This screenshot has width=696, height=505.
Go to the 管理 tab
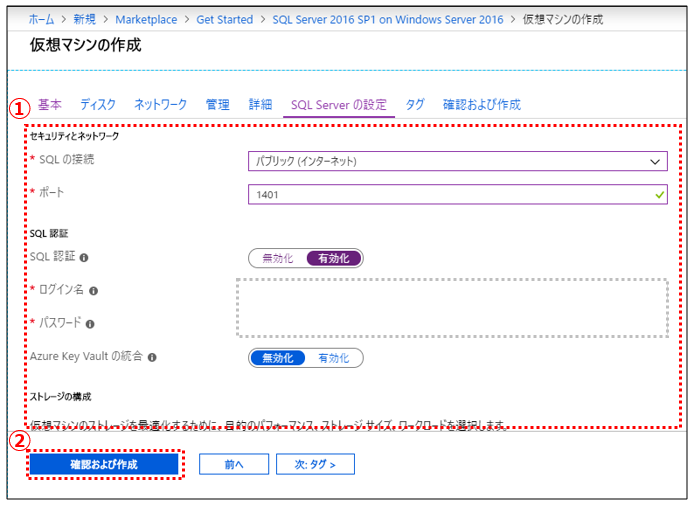[218, 104]
